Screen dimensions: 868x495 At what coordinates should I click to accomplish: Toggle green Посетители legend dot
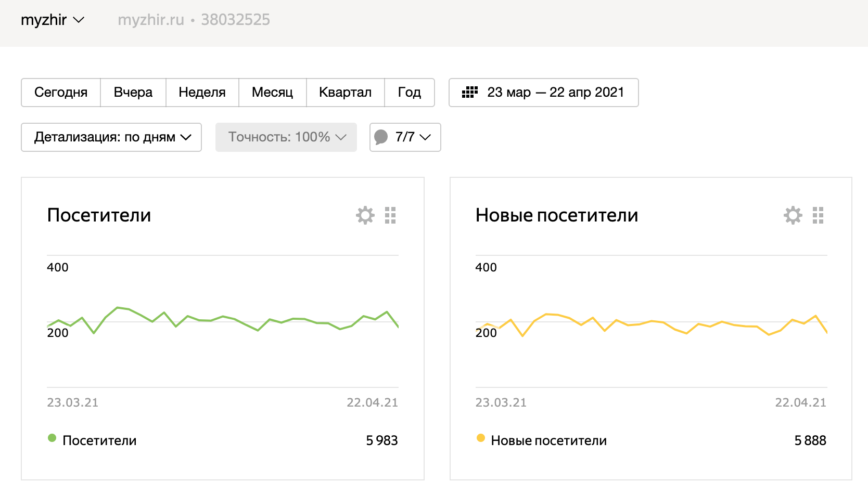click(x=52, y=438)
